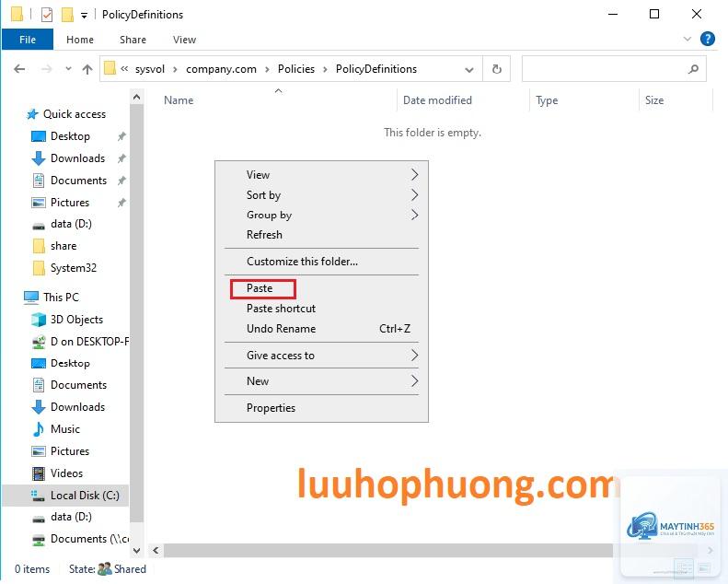The height and width of the screenshot is (584, 728).
Task: Open the recent locations dropdown arrow
Action: 68,69
